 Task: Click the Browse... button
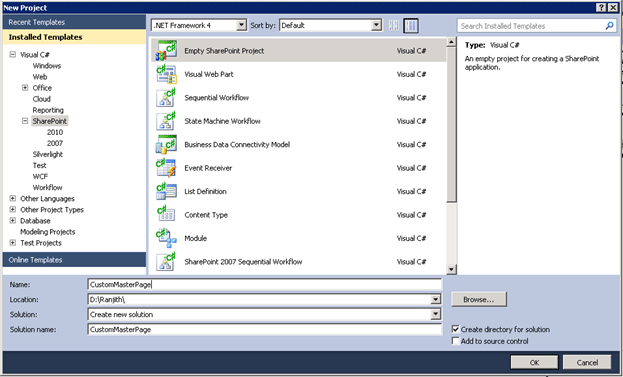point(479,300)
